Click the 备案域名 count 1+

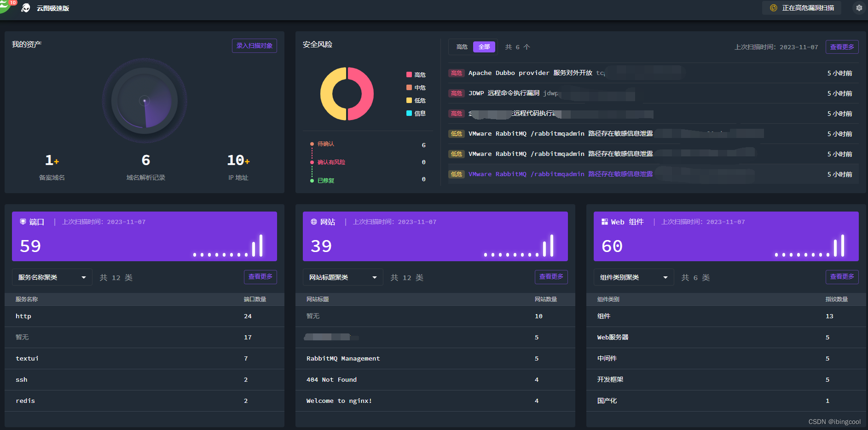(52, 160)
